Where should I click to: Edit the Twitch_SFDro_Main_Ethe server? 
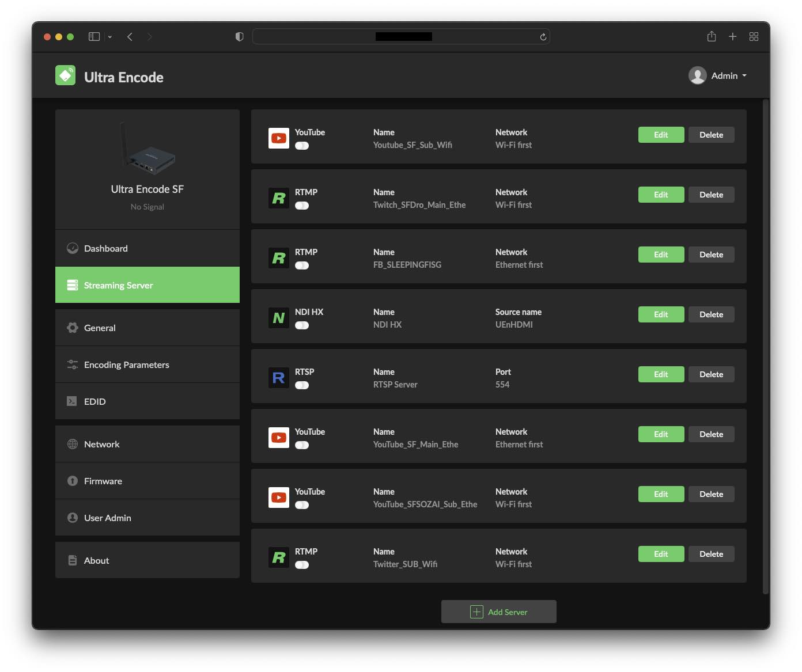661,195
